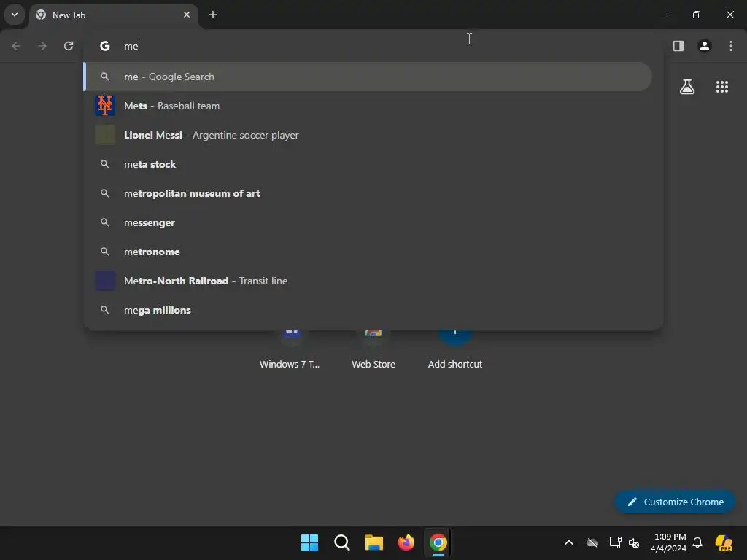The height and width of the screenshot is (560, 747).
Task: Launch Firefox from taskbar
Action: [x=406, y=542]
